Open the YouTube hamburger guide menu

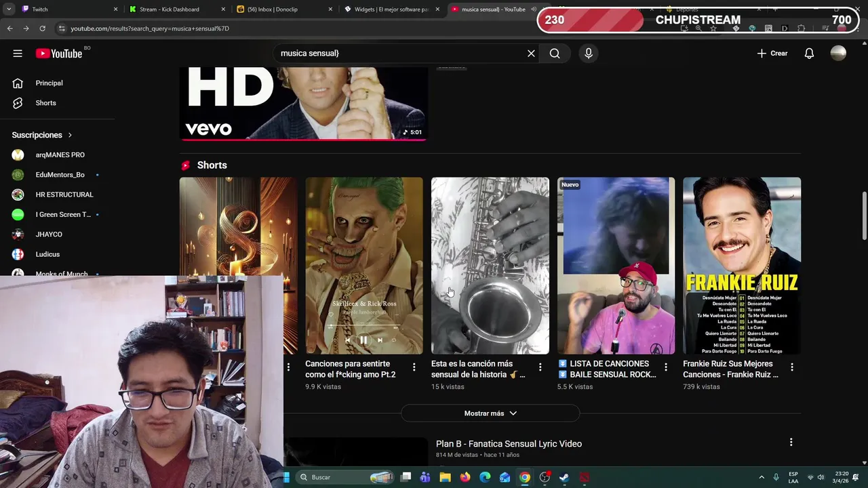coord(18,54)
